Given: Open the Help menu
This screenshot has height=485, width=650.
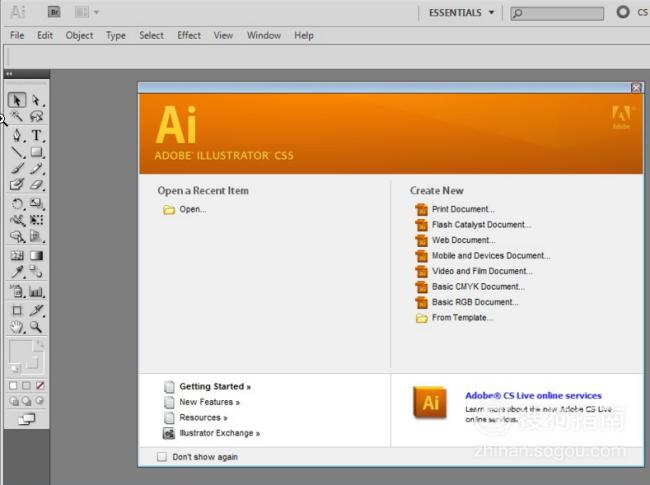Looking at the screenshot, I should coord(304,36).
